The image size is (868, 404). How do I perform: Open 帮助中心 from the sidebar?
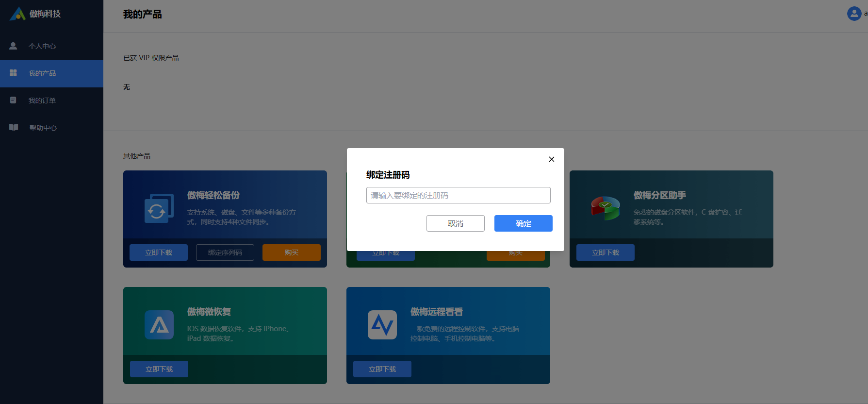[43, 128]
